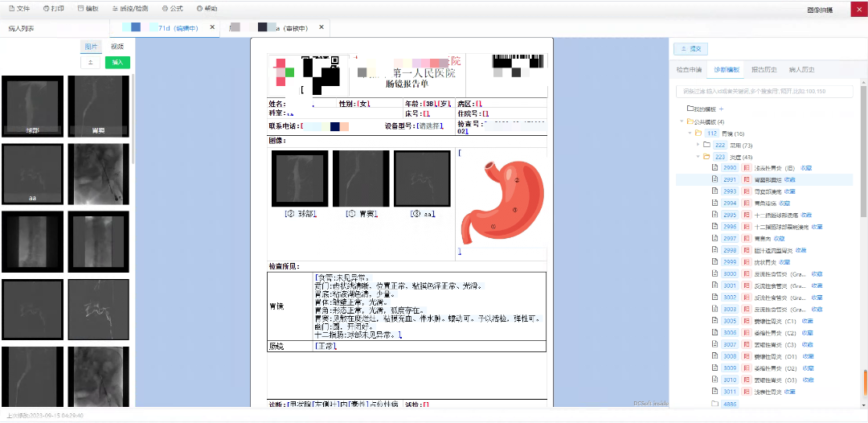Click the 4886 folder icon

[714, 404]
